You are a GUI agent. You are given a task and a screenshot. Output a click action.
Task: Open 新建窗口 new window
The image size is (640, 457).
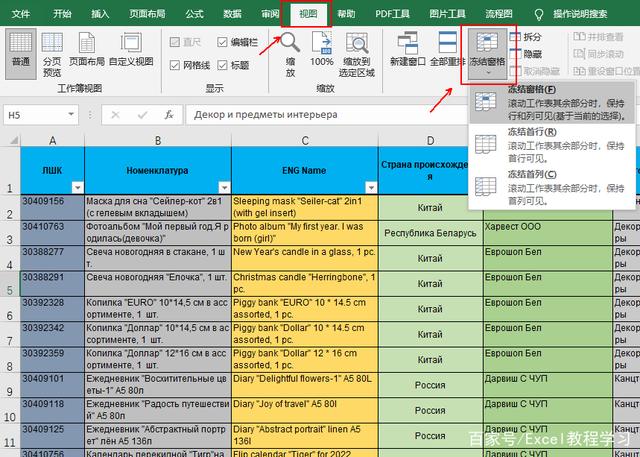click(x=407, y=50)
